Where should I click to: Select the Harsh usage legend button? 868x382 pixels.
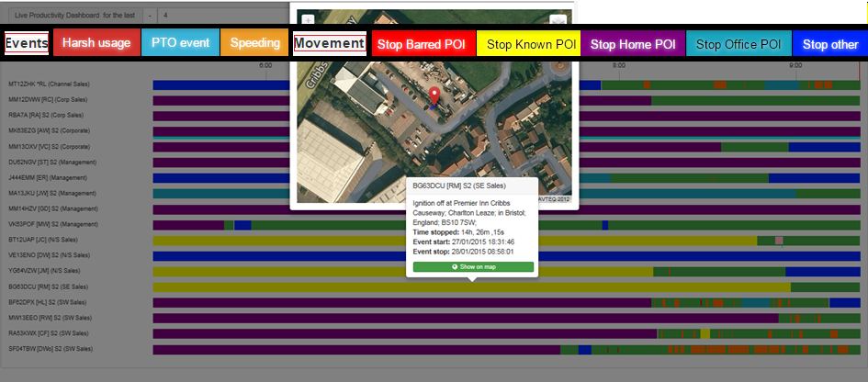coord(96,43)
